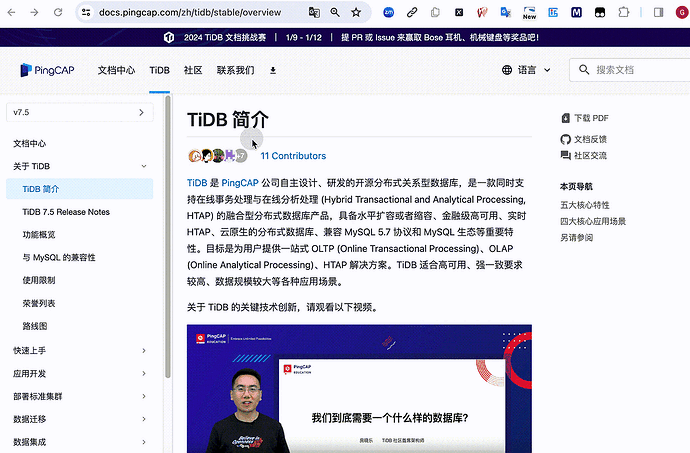Click the browser back arrow
690x453 pixels.
pos(11,12)
